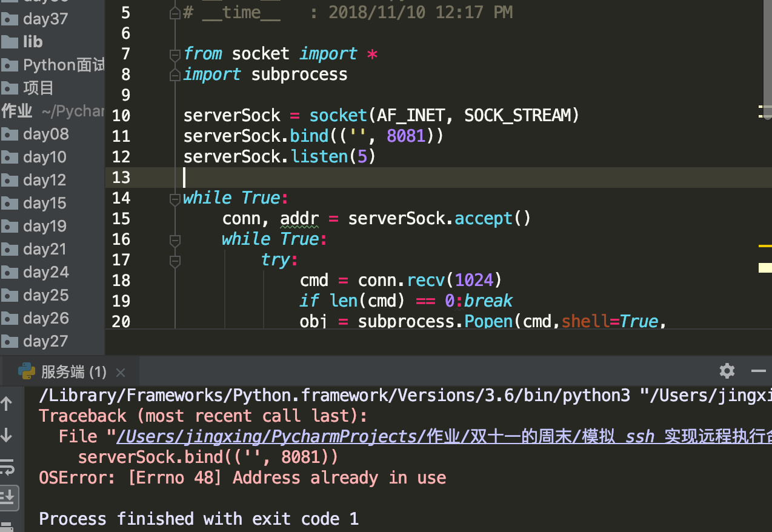Collapse the try block at line 17
Viewport: 772px width, 532px height.
(175, 261)
